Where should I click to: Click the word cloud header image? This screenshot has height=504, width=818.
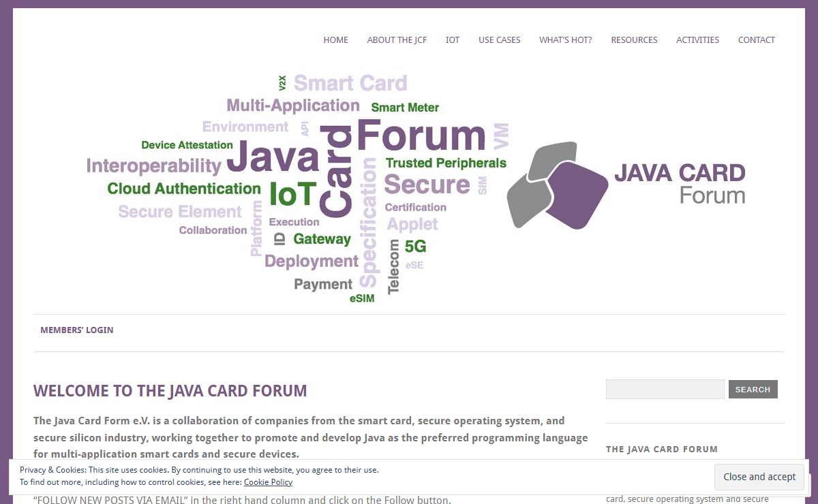tap(298, 188)
